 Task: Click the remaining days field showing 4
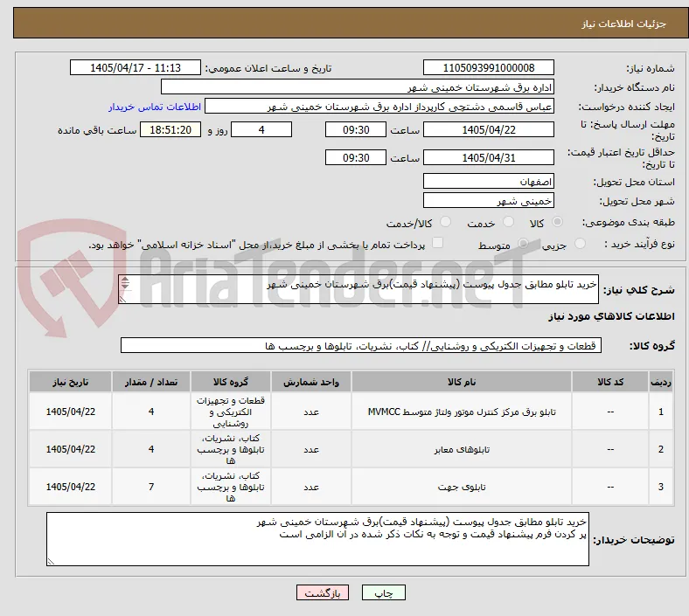point(261,129)
